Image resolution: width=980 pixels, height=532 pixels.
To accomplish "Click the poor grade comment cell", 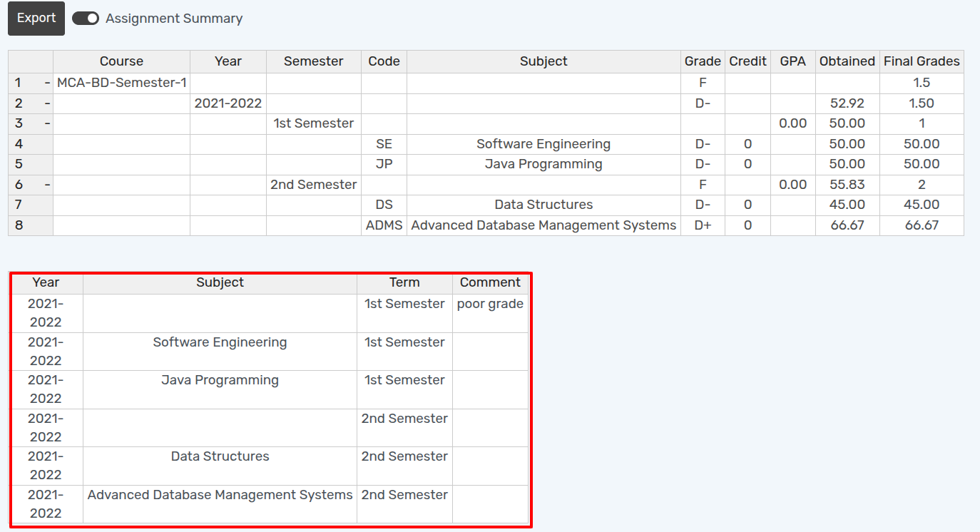I will click(x=490, y=313).
